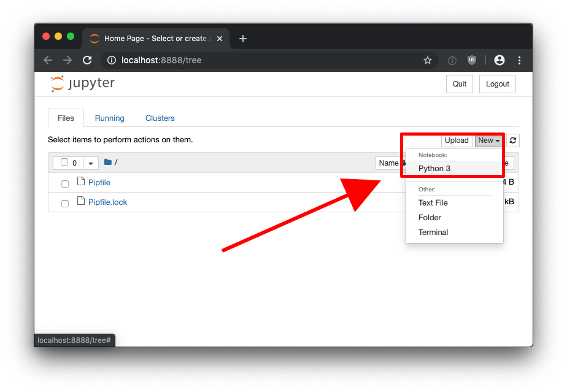The height and width of the screenshot is (392, 567).
Task: Open a new browser tab with plus
Action: pyautogui.click(x=243, y=39)
